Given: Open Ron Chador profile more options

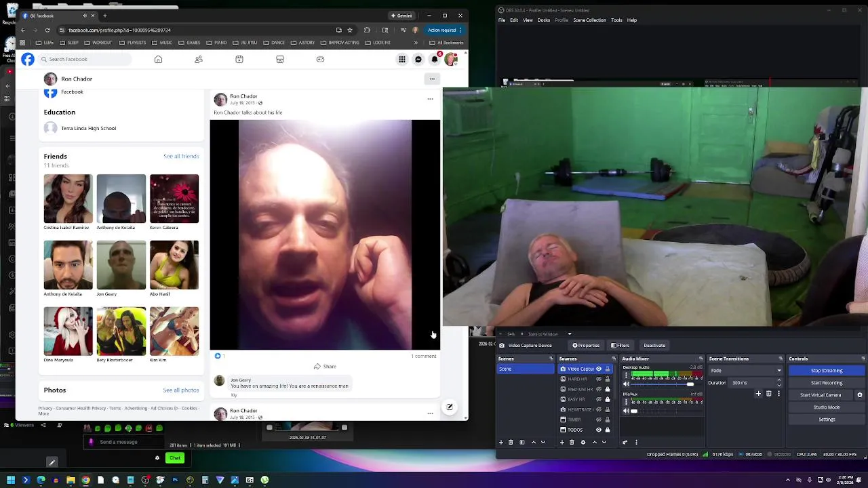Looking at the screenshot, I should [x=432, y=79].
